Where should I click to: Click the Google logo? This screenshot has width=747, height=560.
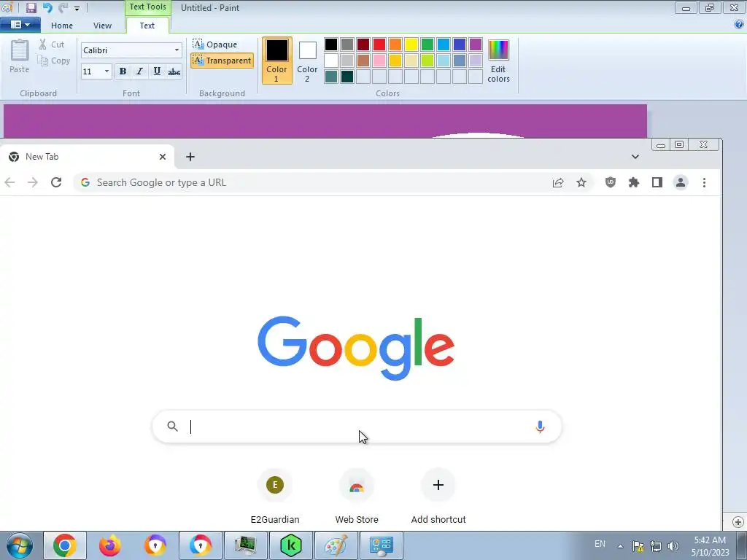[x=356, y=349]
